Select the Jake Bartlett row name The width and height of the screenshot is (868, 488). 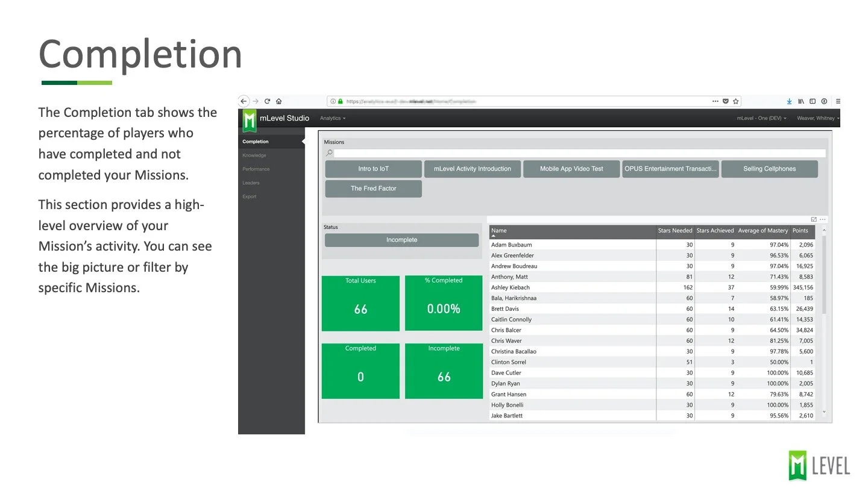507,416
